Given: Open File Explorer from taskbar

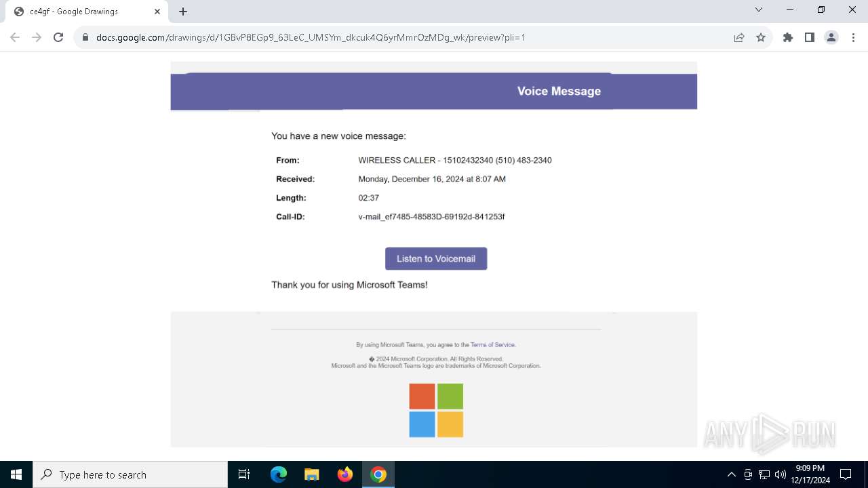Looking at the screenshot, I should coord(311,474).
